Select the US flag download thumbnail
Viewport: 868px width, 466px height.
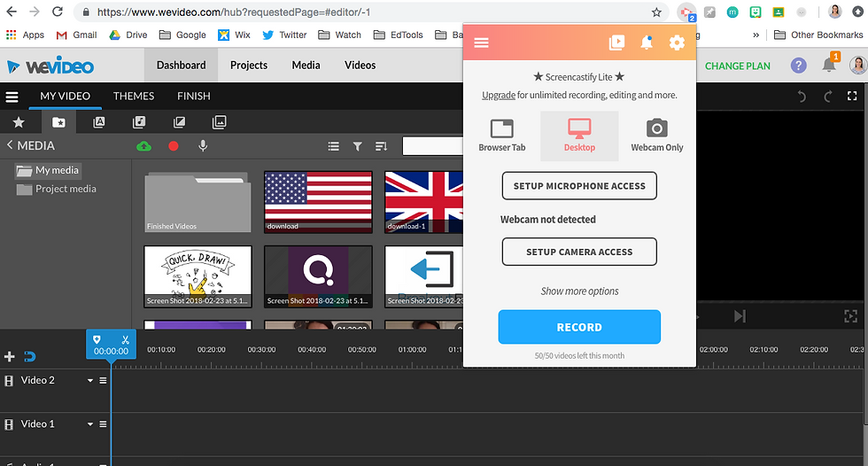pyautogui.click(x=318, y=202)
